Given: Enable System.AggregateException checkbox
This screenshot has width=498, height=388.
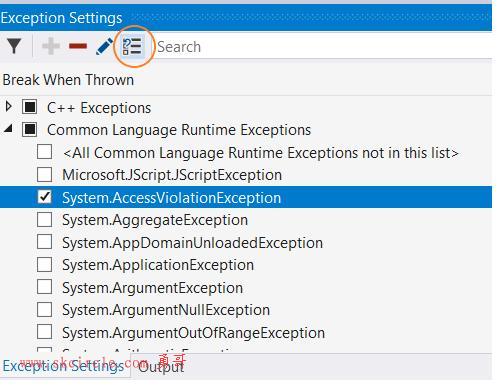Looking at the screenshot, I should 45,220.
